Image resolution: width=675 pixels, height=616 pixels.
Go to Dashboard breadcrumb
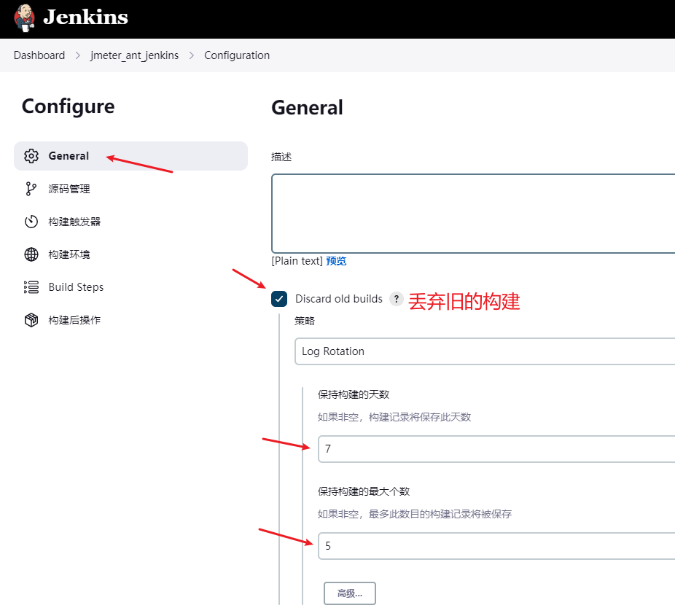[x=39, y=55]
